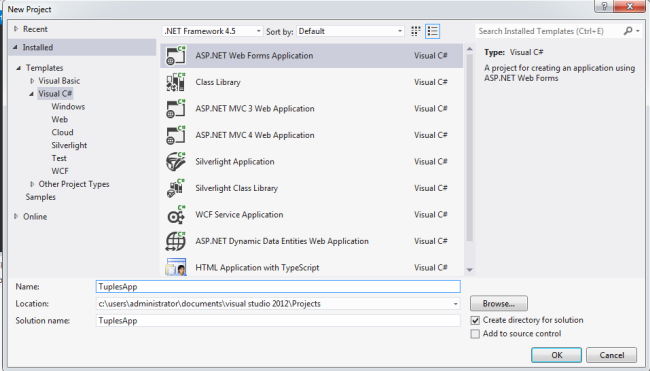Image resolution: width=650 pixels, height=371 pixels.
Task: Expand the Online section
Action: click(x=16, y=216)
